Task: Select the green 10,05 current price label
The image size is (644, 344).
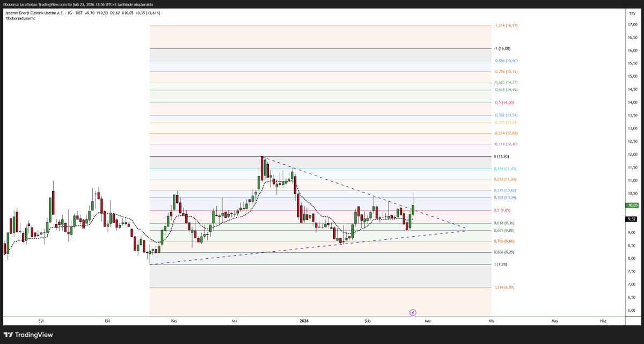Action: pos(632,205)
